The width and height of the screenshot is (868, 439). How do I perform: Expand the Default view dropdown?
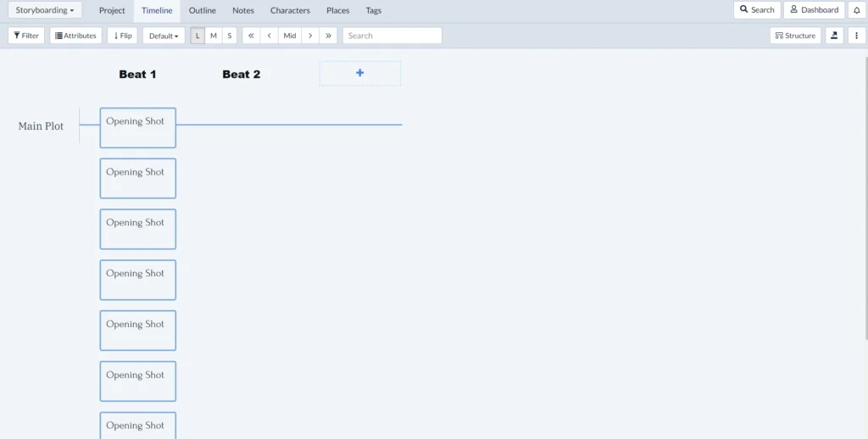pyautogui.click(x=164, y=36)
